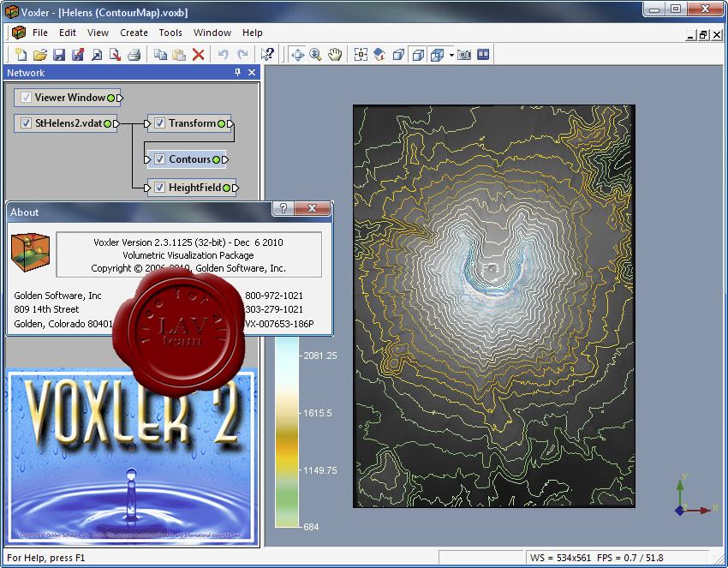Open the cube view dropdown arrow

coord(451,56)
